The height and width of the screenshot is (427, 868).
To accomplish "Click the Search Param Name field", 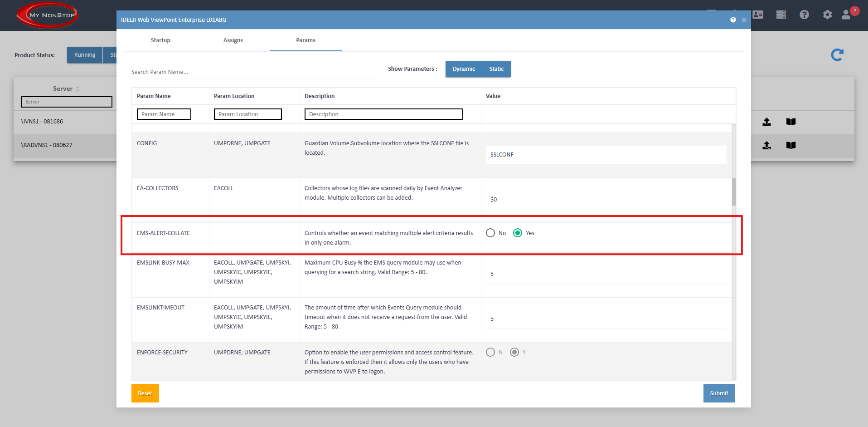I will [254, 72].
